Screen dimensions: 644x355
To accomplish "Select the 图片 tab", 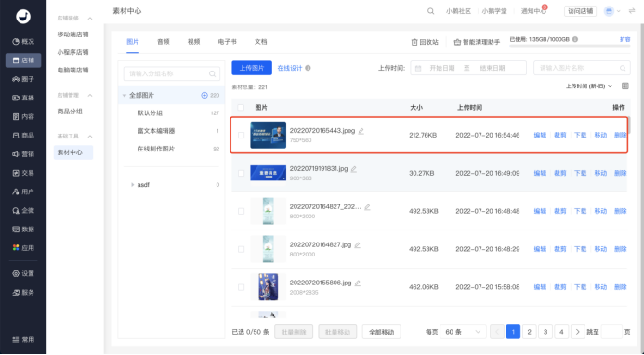I will pos(133,42).
